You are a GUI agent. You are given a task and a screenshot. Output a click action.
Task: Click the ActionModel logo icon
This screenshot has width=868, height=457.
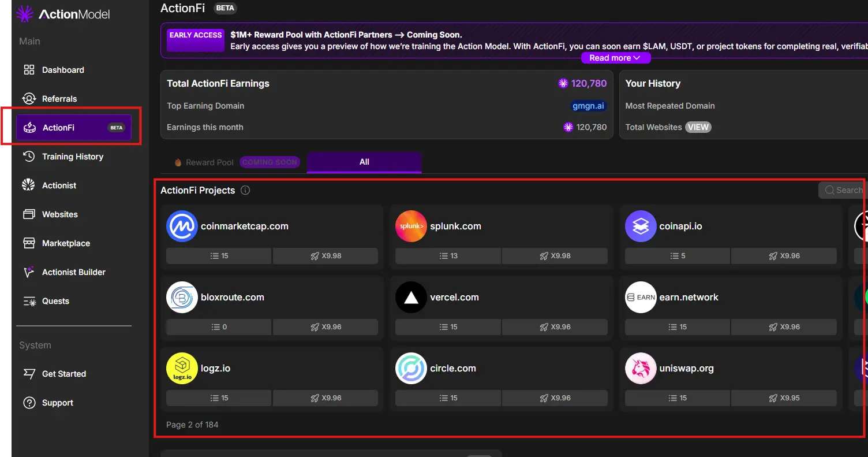25,14
